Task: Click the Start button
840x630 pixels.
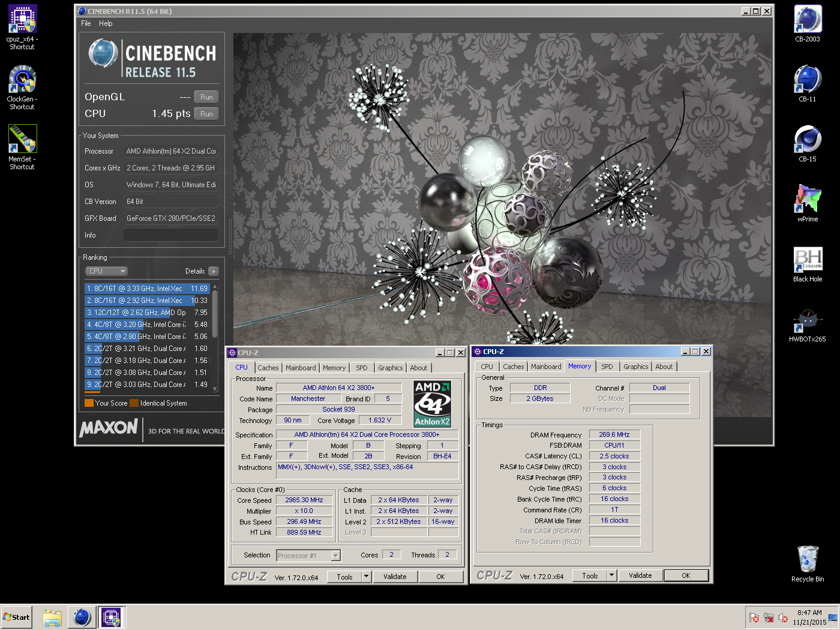Action: (x=16, y=617)
